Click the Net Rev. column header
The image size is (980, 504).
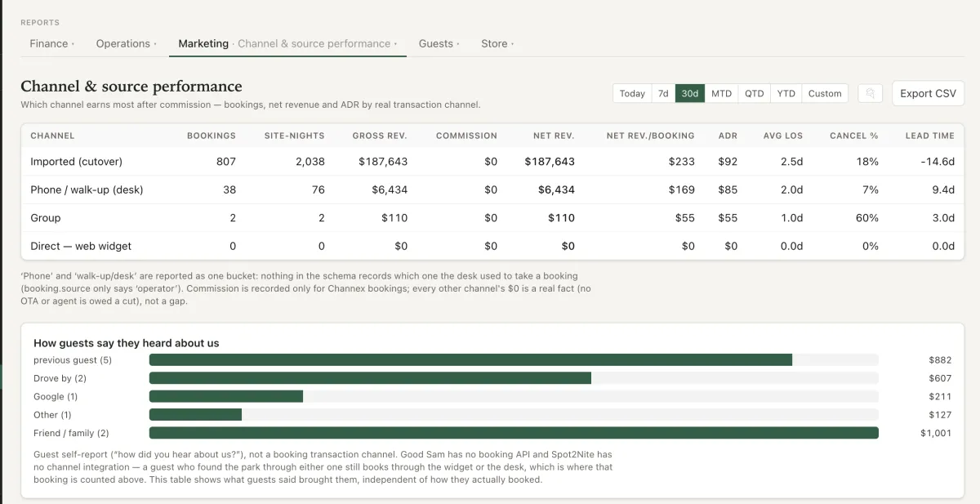coord(553,136)
